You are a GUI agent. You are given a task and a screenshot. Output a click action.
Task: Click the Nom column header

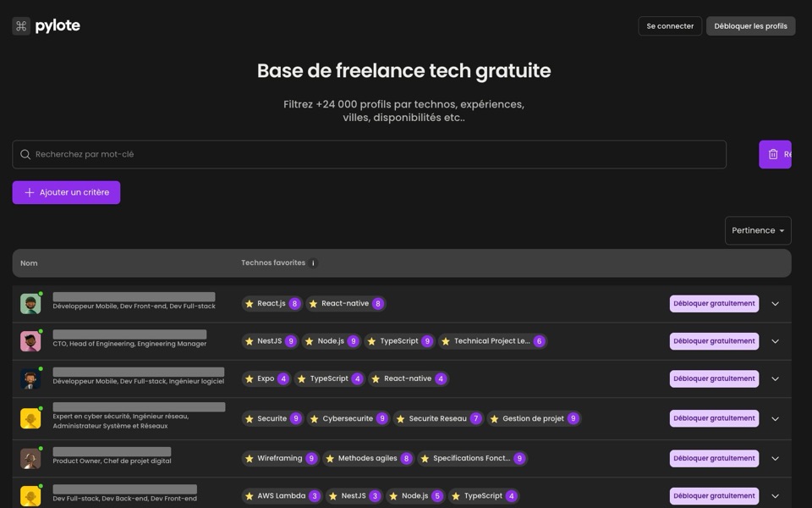point(29,263)
